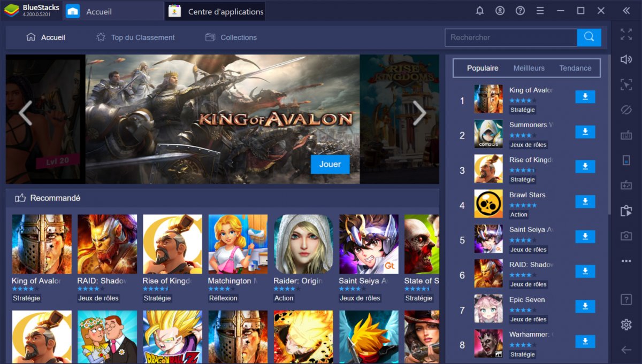Click the Recommandé section heading
This screenshot has width=642, height=364.
click(x=55, y=198)
